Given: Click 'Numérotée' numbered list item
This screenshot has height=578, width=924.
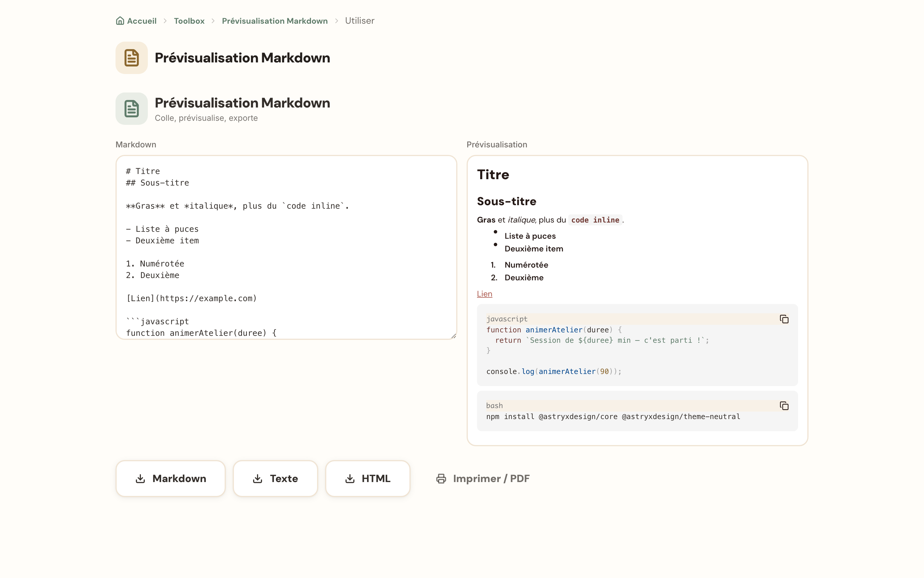Looking at the screenshot, I should pos(526,265).
